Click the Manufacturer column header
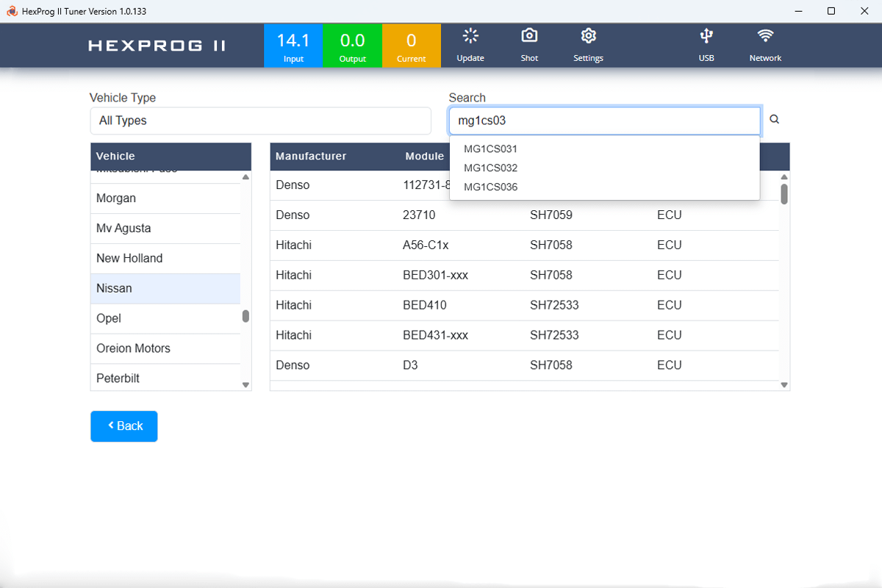 coord(311,156)
